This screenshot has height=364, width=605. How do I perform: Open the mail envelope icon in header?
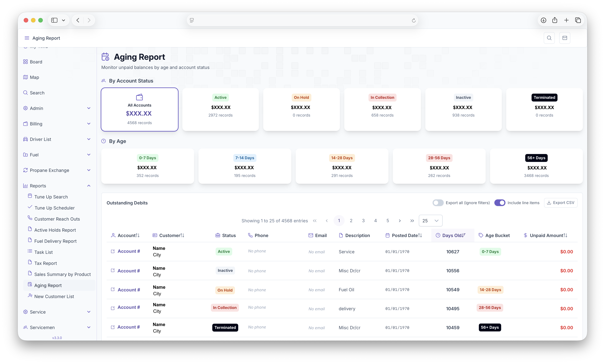tap(564, 38)
